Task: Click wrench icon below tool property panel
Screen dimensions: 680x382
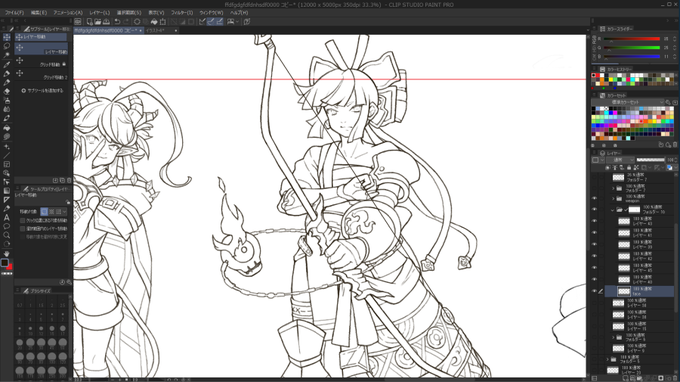Action: pyautogui.click(x=69, y=282)
